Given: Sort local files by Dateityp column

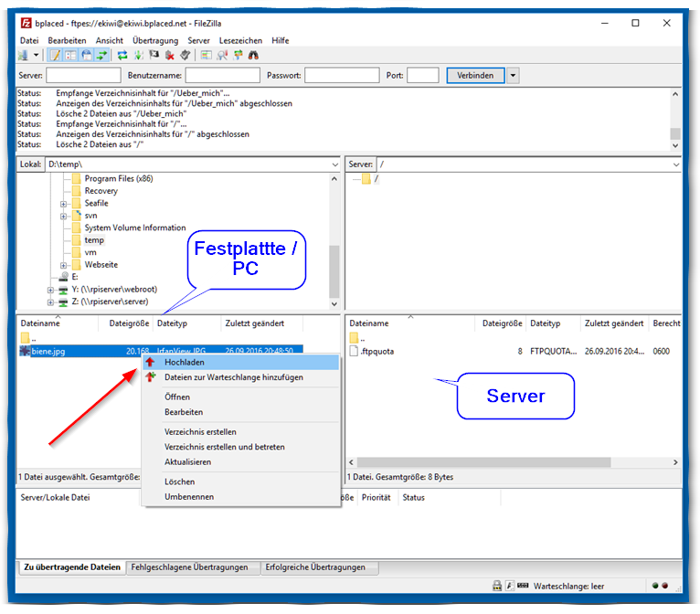Looking at the screenshot, I should 186,323.
